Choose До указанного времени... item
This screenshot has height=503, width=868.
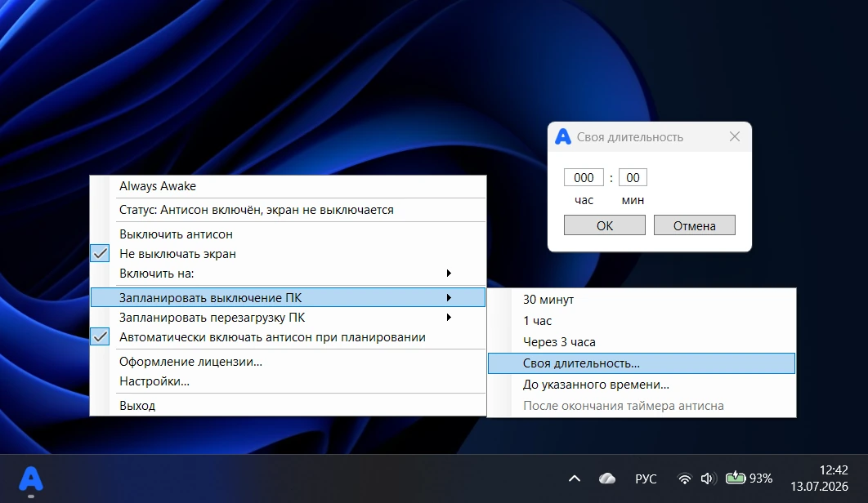642,385
